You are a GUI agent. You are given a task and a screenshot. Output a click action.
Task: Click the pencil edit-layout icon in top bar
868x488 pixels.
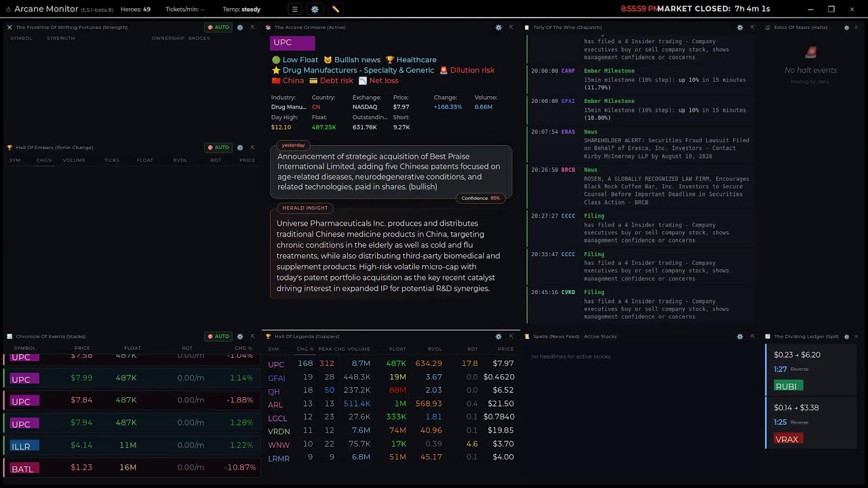pos(335,9)
